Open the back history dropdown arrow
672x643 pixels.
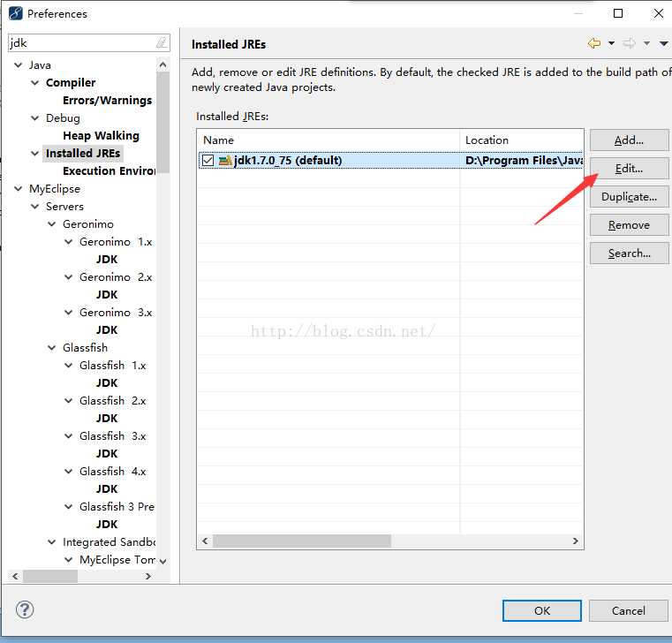612,43
